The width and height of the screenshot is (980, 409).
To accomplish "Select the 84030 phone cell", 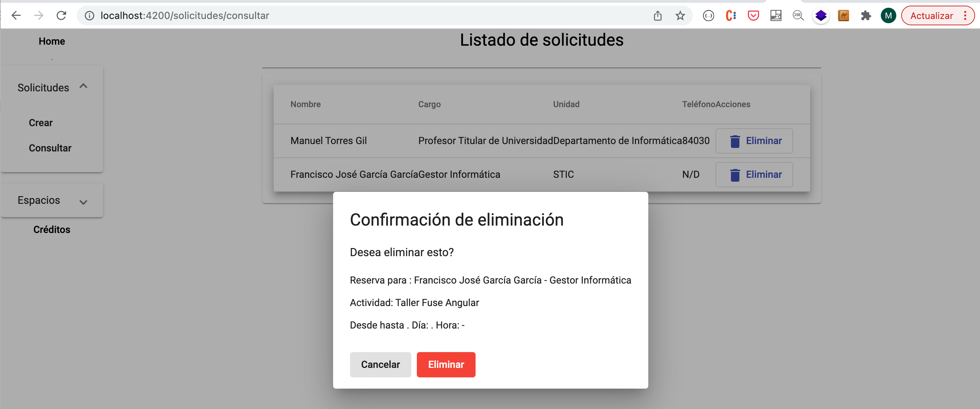I will tap(696, 141).
